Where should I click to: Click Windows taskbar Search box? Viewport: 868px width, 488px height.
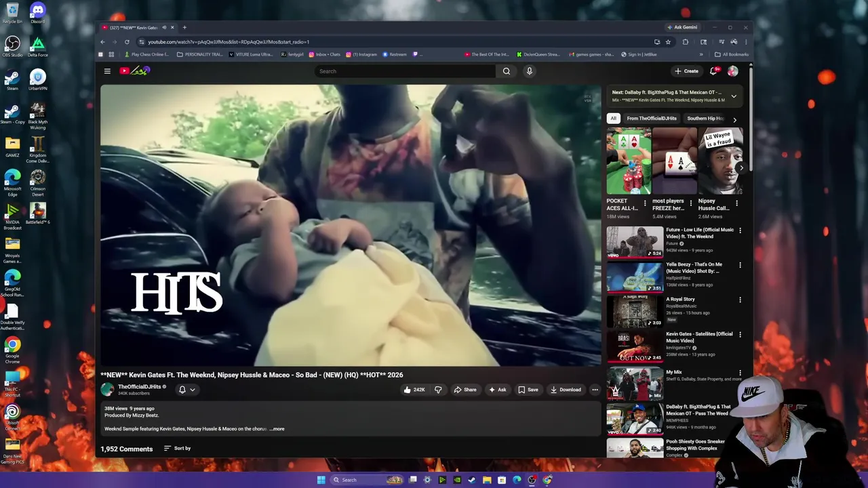coord(366,480)
